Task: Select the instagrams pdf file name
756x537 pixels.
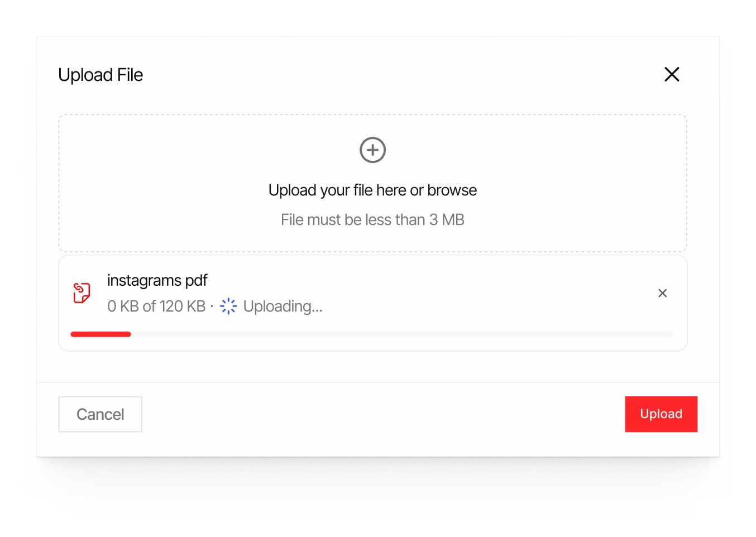Action: [157, 280]
